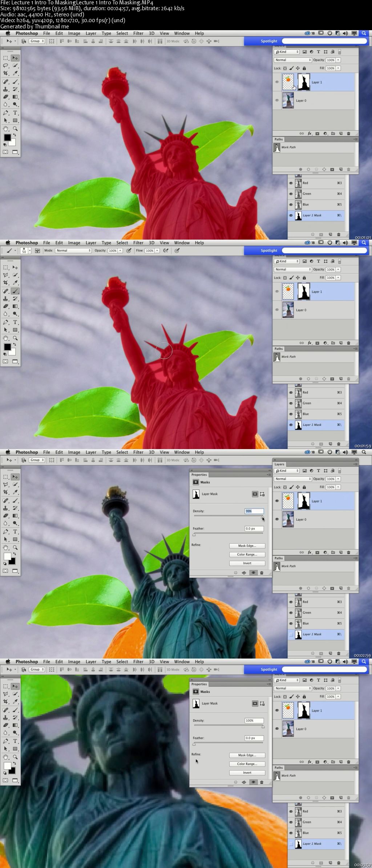Toggle Blue channel visibility in the 00:02:59 frame
This screenshot has width=372, height=868.
click(291, 623)
